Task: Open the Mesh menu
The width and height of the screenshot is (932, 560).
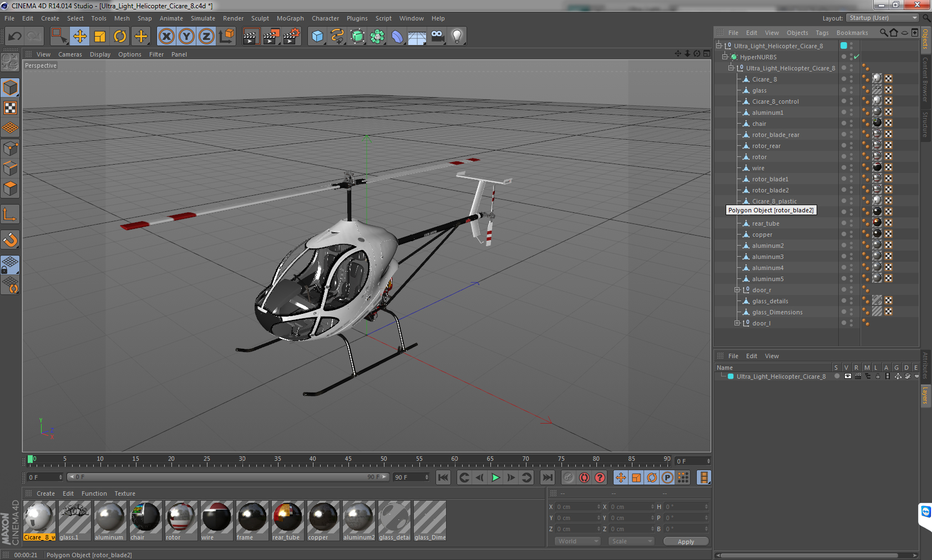Action: (121, 18)
